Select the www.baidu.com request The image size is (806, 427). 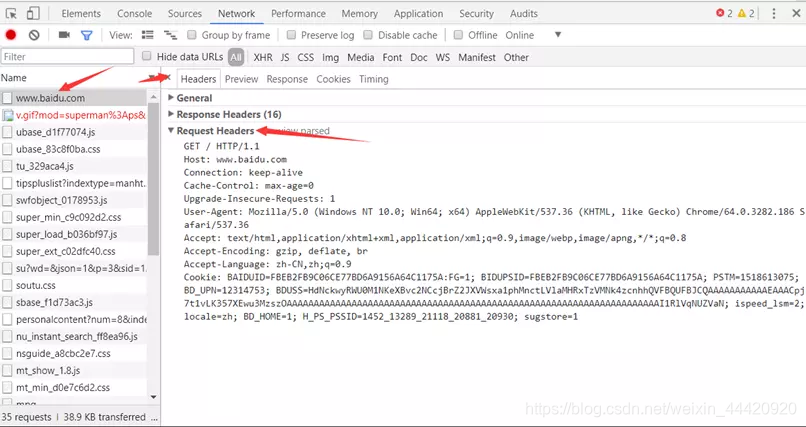tap(74, 98)
